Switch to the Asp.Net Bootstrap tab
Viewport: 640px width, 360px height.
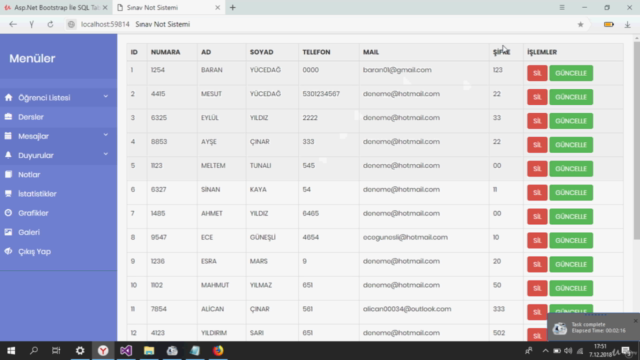tap(55, 7)
